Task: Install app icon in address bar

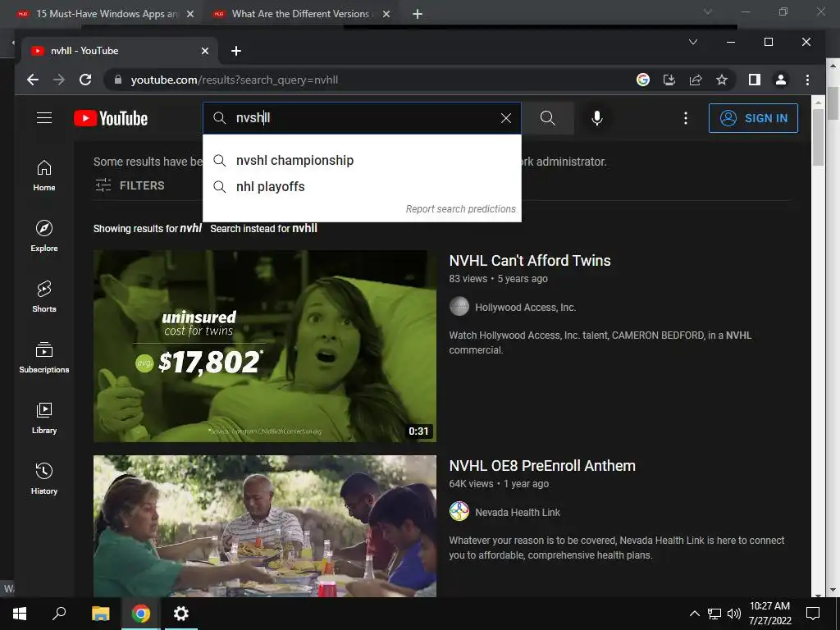Action: coord(669,80)
